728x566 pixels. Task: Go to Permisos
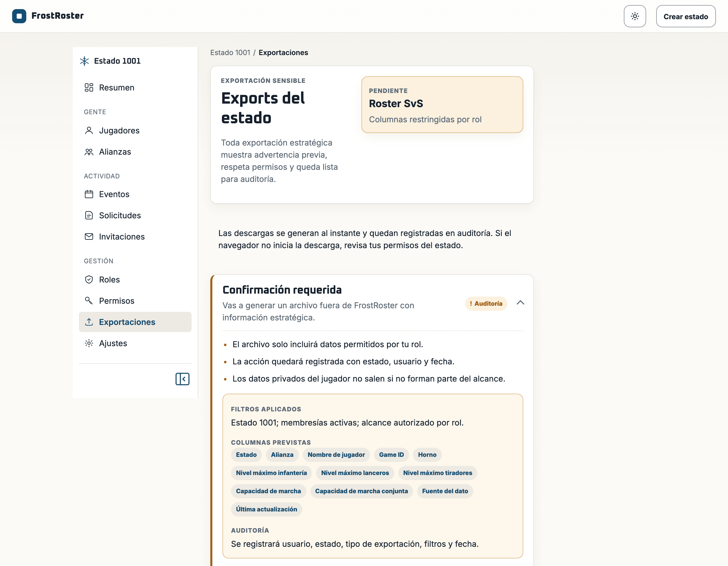pos(135,301)
